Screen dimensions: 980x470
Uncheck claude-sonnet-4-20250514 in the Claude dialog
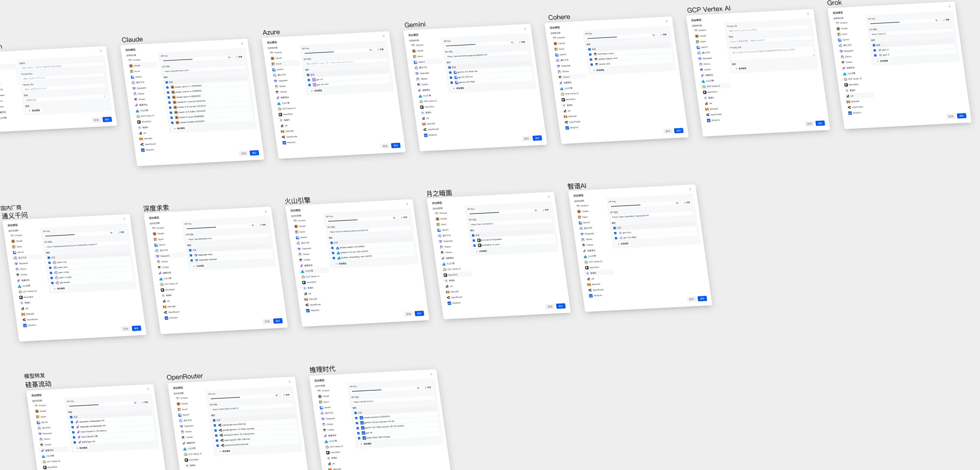tap(168, 92)
